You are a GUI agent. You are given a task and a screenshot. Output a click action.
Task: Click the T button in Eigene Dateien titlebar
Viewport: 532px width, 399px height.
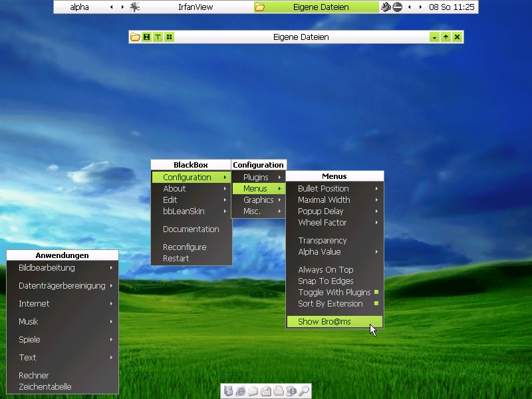pos(158,37)
